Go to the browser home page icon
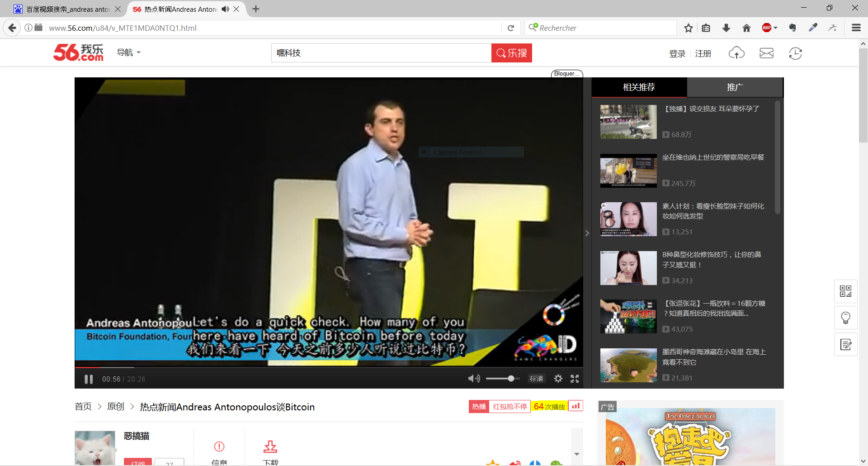868x466 pixels. pyautogui.click(x=746, y=28)
